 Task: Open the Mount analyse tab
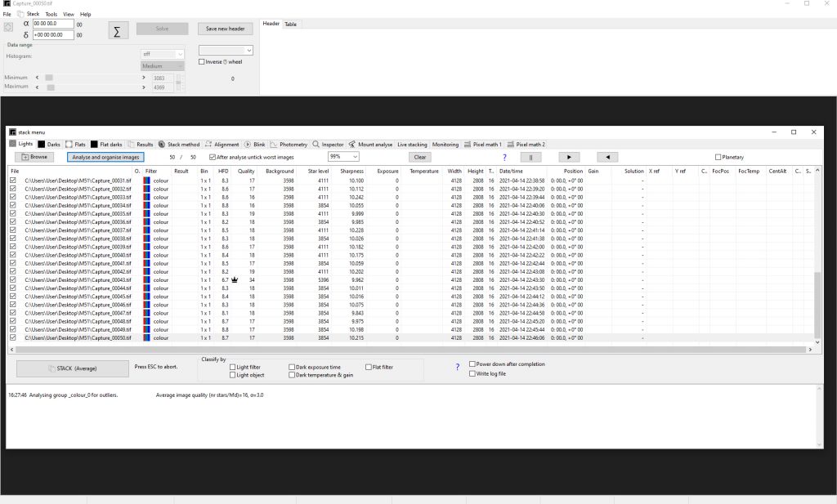(370, 145)
